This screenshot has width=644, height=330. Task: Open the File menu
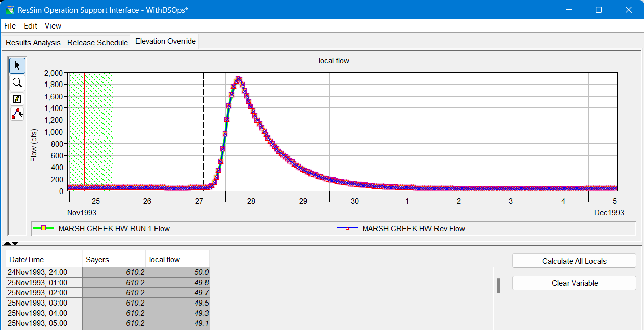10,25
